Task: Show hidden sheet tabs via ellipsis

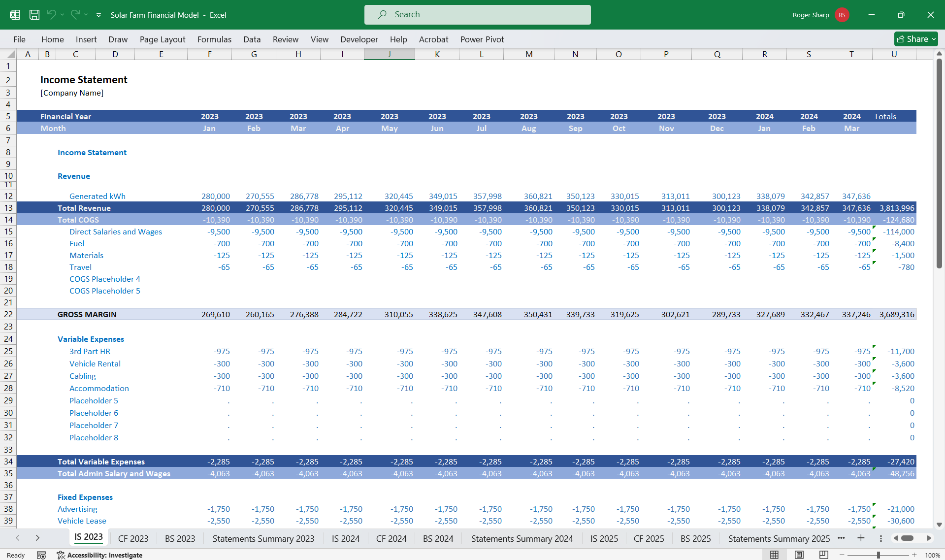Action: tap(841, 538)
